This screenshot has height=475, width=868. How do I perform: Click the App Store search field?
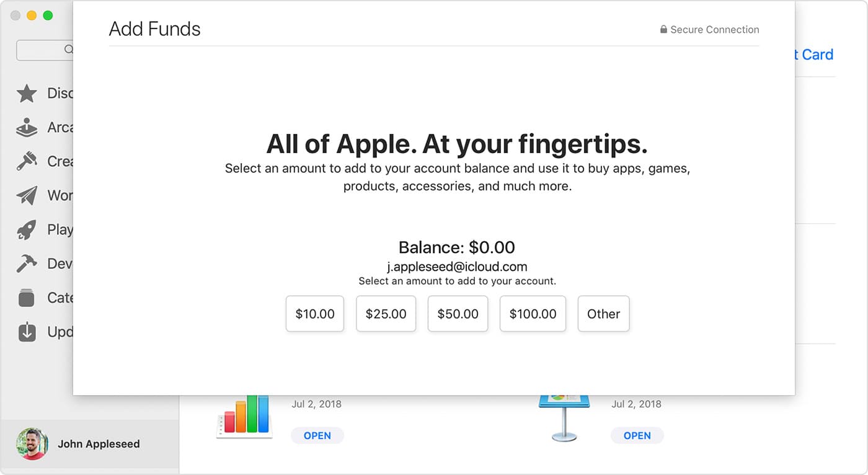tap(45, 50)
